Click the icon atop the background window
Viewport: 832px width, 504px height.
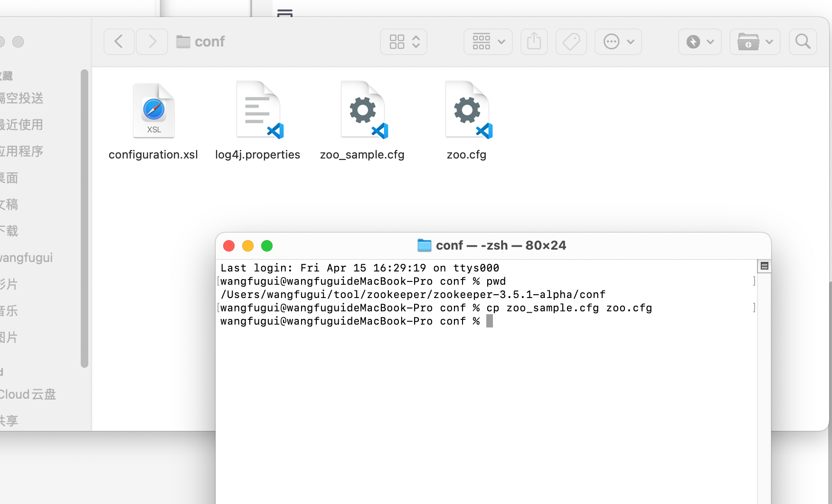(x=285, y=13)
